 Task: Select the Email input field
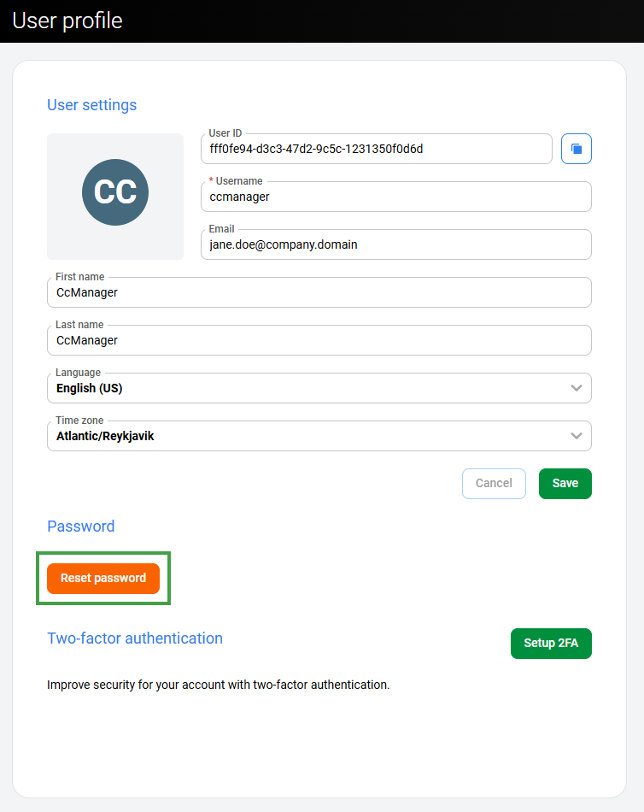pos(396,244)
